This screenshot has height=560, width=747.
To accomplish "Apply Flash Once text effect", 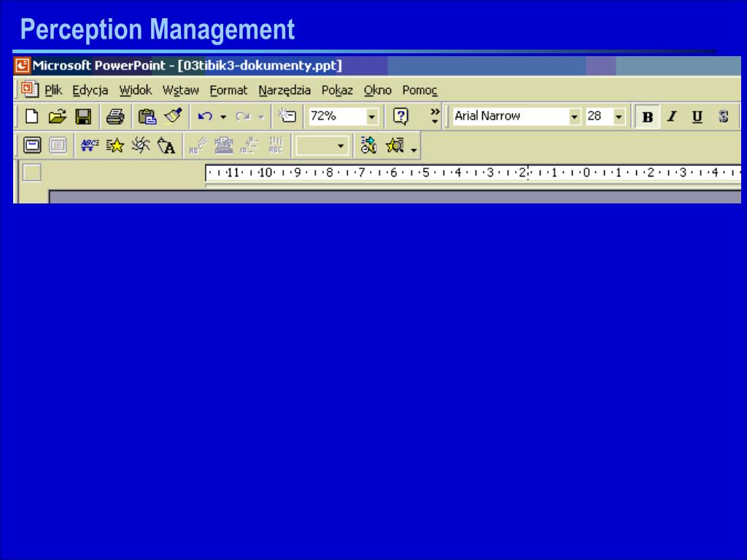I will pyautogui.click(x=166, y=145).
